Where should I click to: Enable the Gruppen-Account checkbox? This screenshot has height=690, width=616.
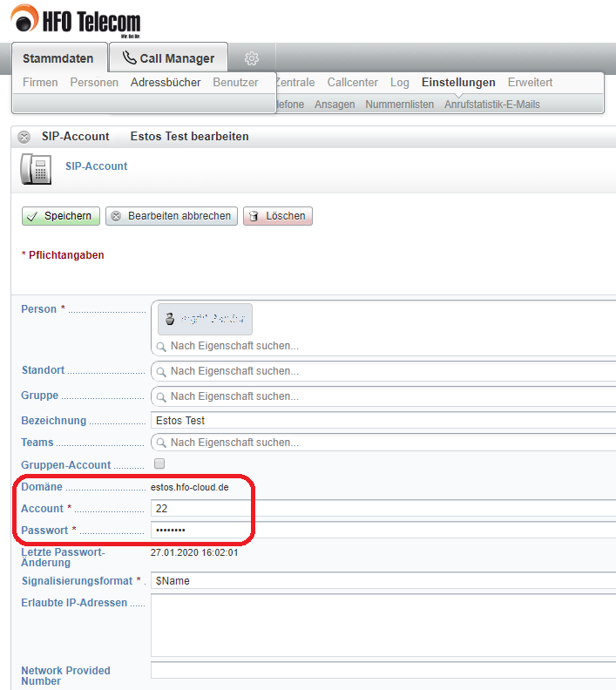159,464
